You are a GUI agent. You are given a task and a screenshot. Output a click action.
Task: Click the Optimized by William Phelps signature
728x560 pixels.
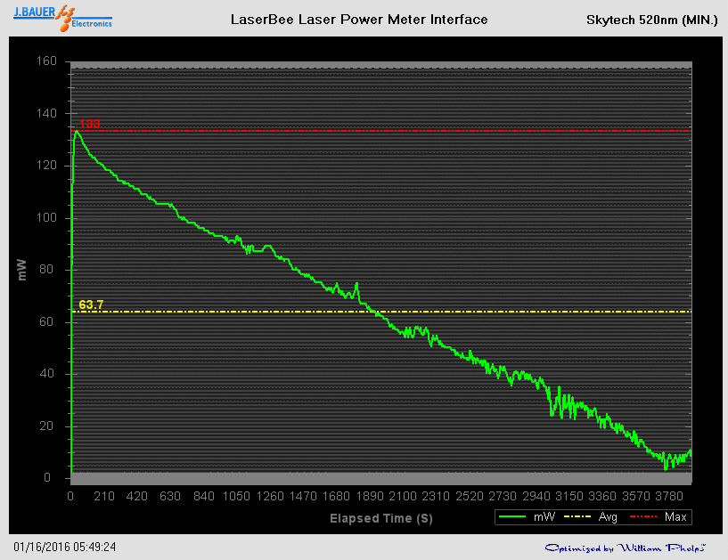point(626,548)
